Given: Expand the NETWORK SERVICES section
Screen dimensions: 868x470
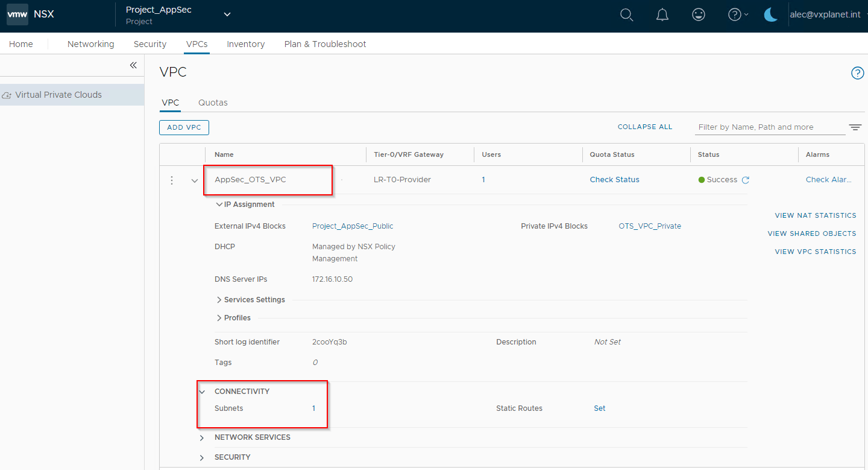Looking at the screenshot, I should [202, 437].
